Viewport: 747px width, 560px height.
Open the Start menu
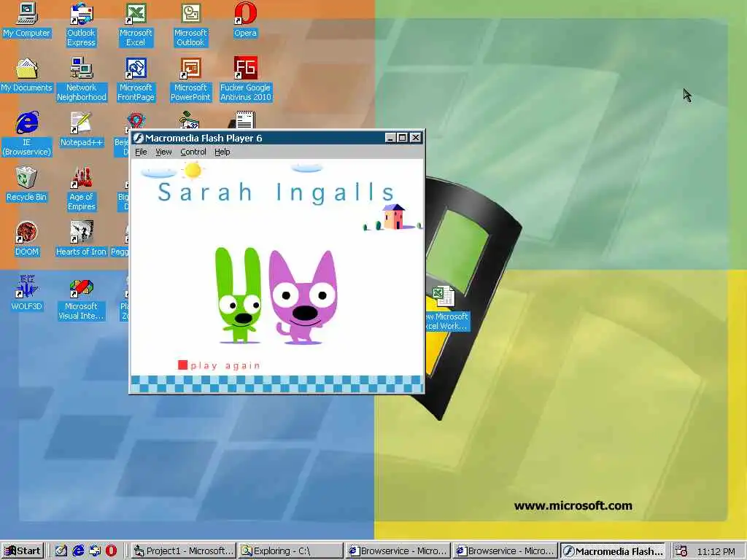pyautogui.click(x=23, y=551)
